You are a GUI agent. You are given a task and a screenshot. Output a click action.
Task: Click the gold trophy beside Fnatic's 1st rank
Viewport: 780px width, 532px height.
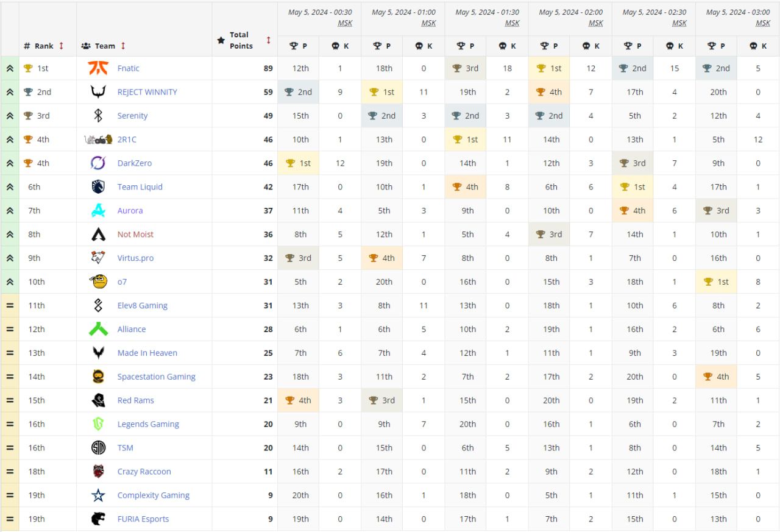click(28, 68)
